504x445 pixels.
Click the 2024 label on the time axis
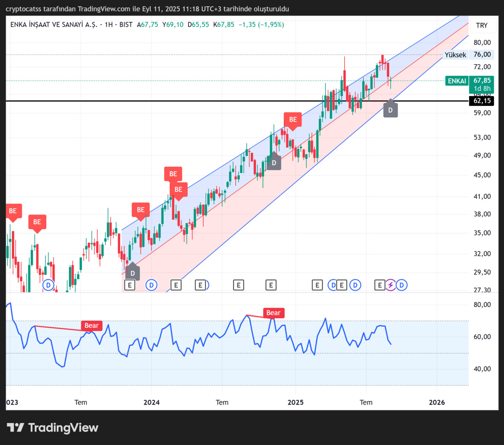(x=151, y=402)
